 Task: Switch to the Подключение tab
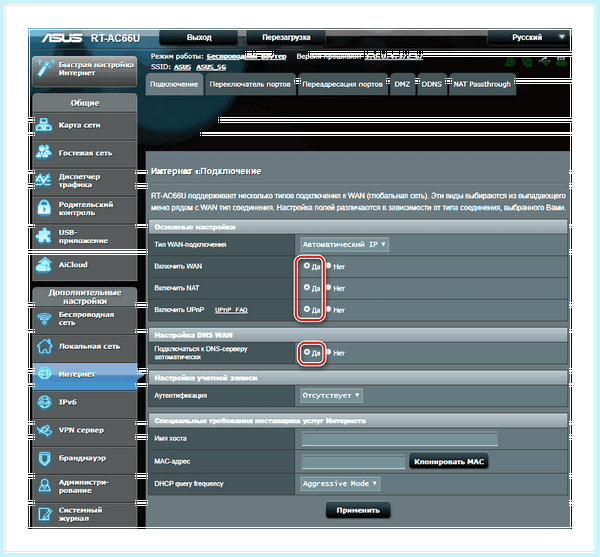click(x=174, y=84)
